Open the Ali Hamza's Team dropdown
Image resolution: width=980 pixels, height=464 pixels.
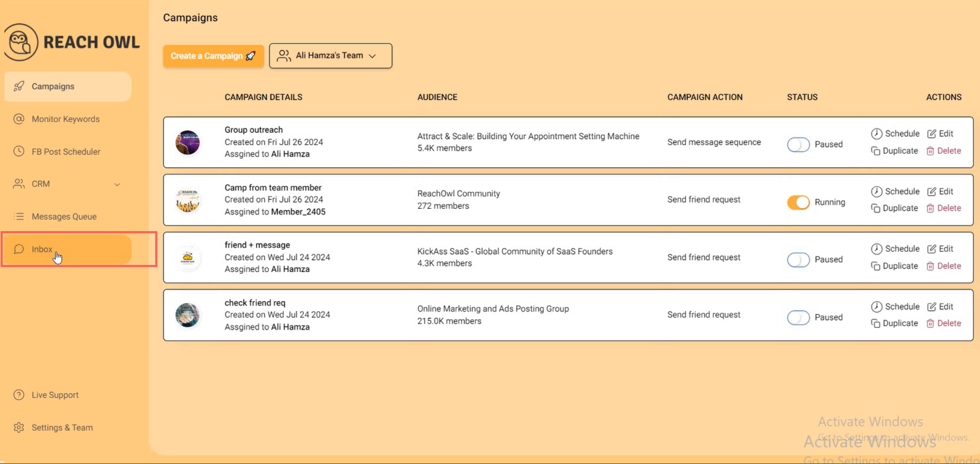coord(330,56)
